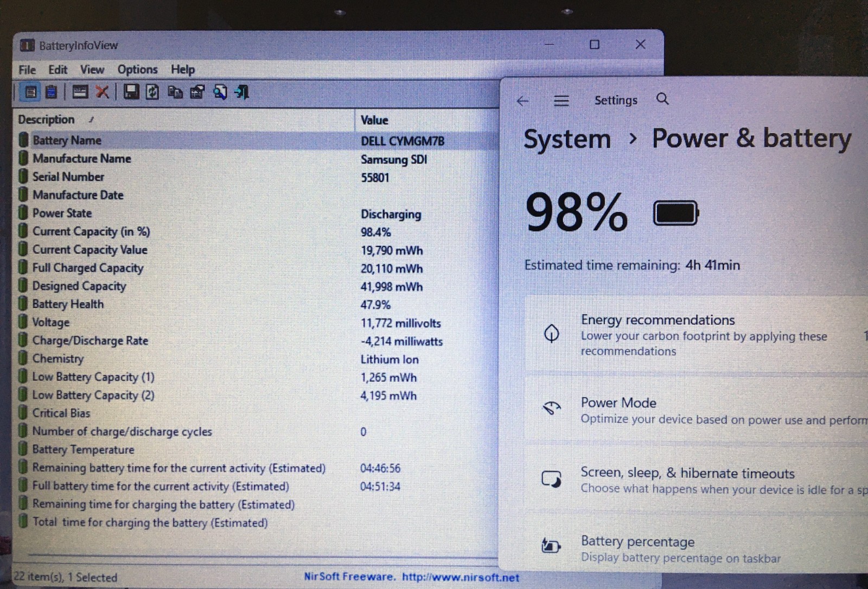Click the Copy Selected Items toolbar icon
The image size is (868, 589).
(x=175, y=92)
